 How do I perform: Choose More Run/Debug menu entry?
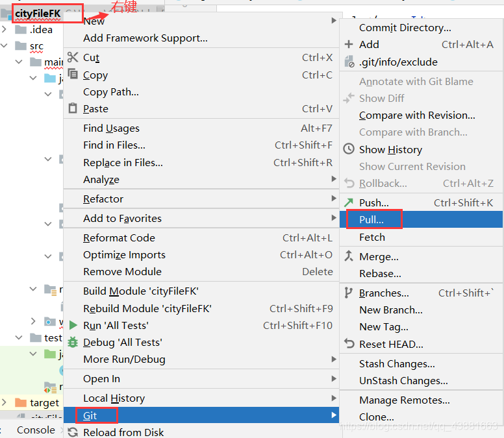pyautogui.click(x=201, y=359)
